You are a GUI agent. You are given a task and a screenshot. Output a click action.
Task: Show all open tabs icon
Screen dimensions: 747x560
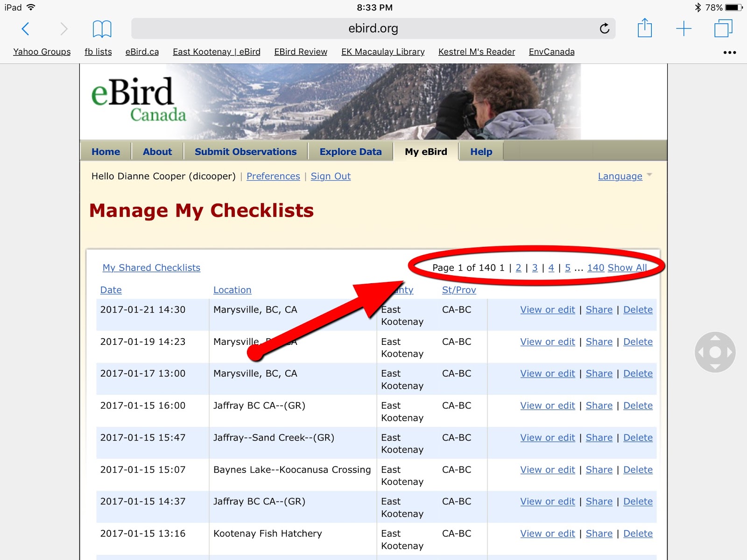tap(723, 28)
